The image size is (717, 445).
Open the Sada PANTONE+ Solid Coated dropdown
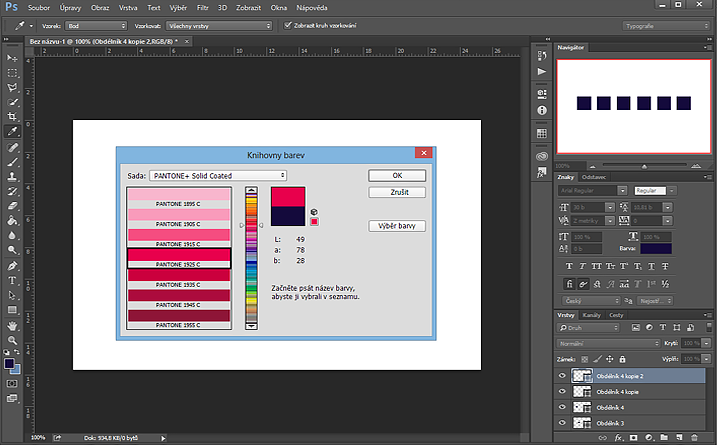(218, 176)
